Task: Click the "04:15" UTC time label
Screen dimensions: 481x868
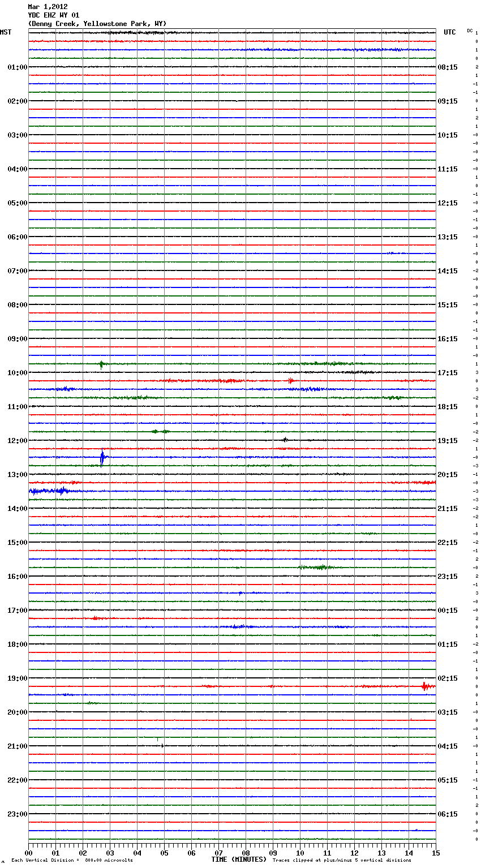Action: pyautogui.click(x=448, y=746)
